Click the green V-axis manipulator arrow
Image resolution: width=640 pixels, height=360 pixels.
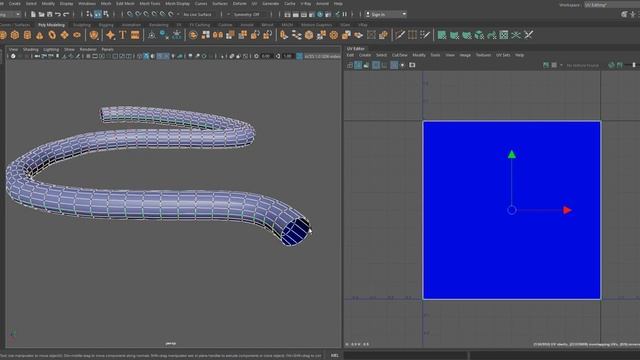click(x=511, y=154)
